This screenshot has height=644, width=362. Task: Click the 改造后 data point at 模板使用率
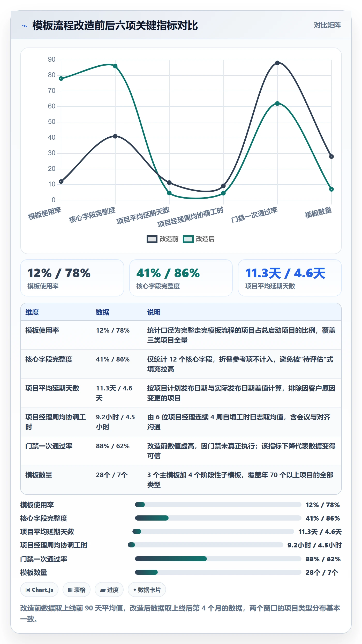click(x=61, y=78)
